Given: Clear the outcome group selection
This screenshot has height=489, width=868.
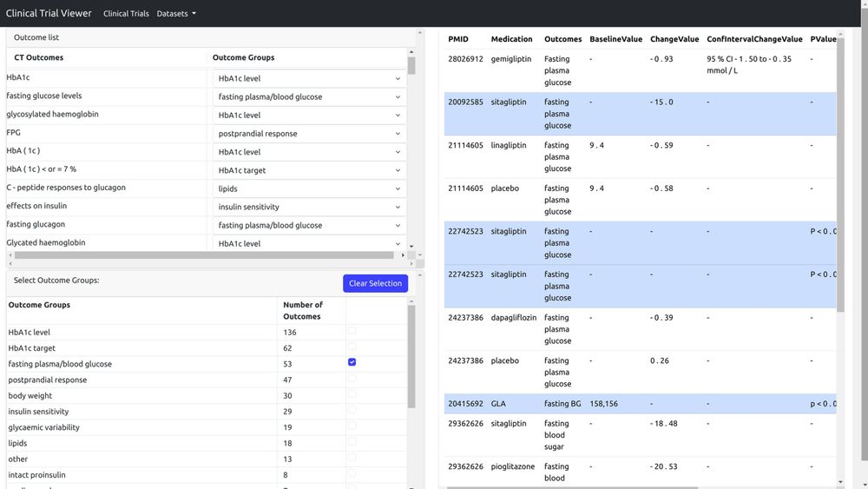Looking at the screenshot, I should [x=375, y=283].
